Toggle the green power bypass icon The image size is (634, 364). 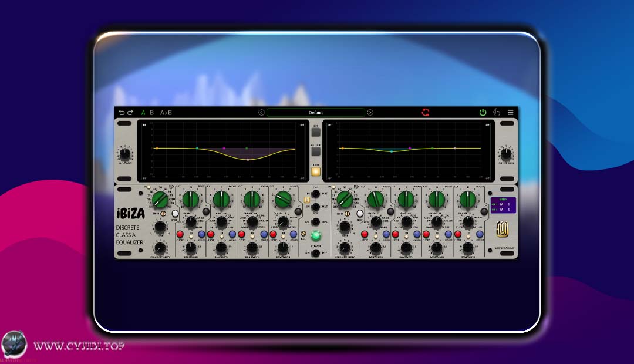[x=483, y=113]
